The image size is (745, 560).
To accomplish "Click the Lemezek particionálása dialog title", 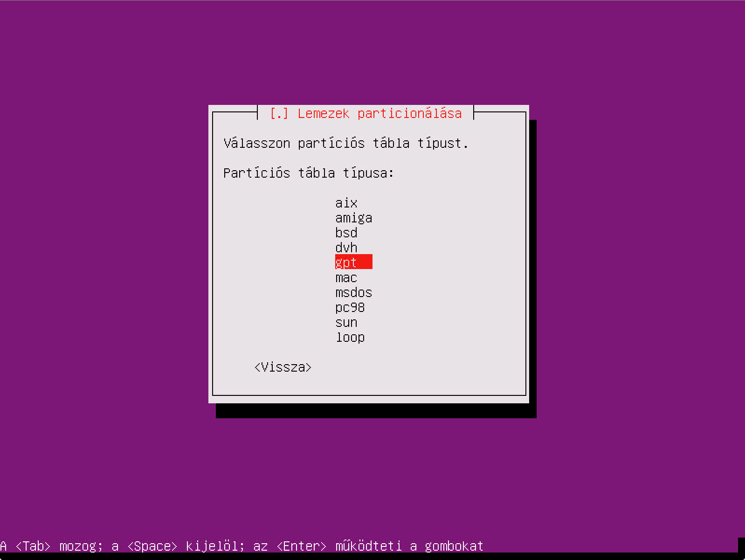I will (366, 113).
